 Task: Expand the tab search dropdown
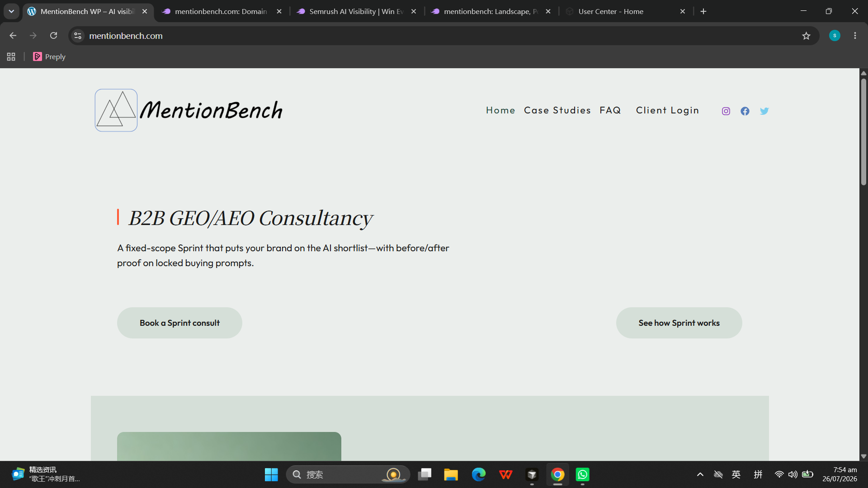[x=11, y=11]
